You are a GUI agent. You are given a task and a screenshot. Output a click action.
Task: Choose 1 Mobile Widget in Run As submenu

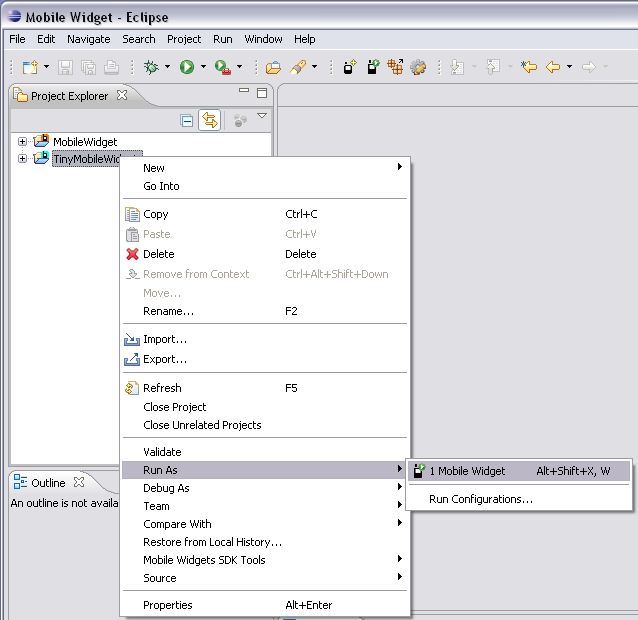click(467, 471)
